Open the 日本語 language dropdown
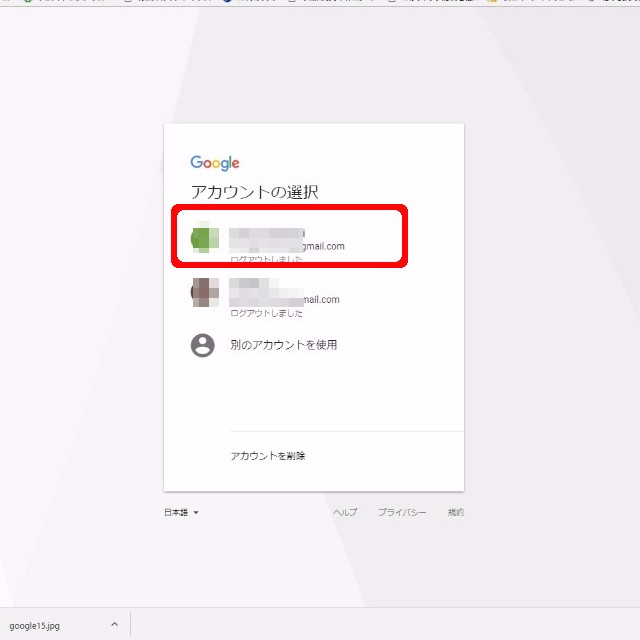This screenshot has height=640, width=640. coord(181,512)
